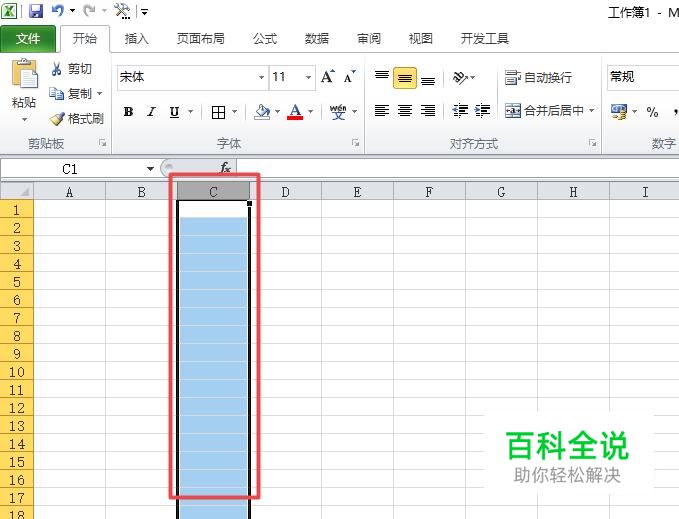Click the Excel application icon
The height and width of the screenshot is (519, 679).
coord(10,11)
